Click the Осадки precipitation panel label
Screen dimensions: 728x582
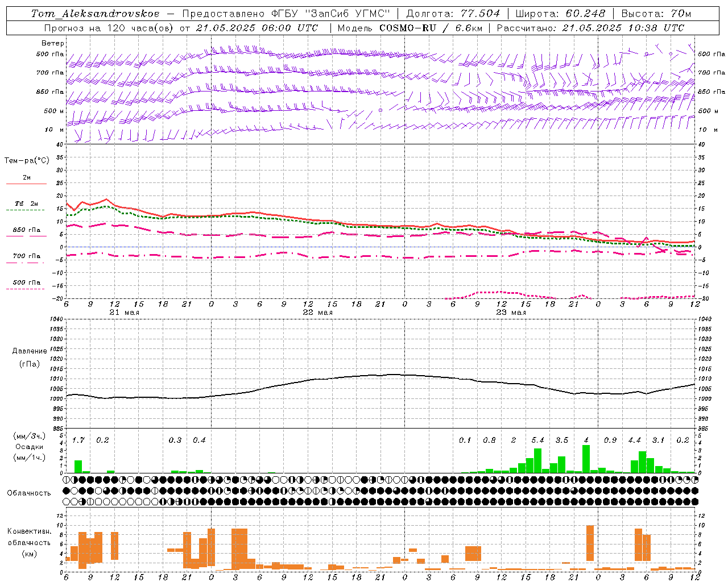click(29, 447)
